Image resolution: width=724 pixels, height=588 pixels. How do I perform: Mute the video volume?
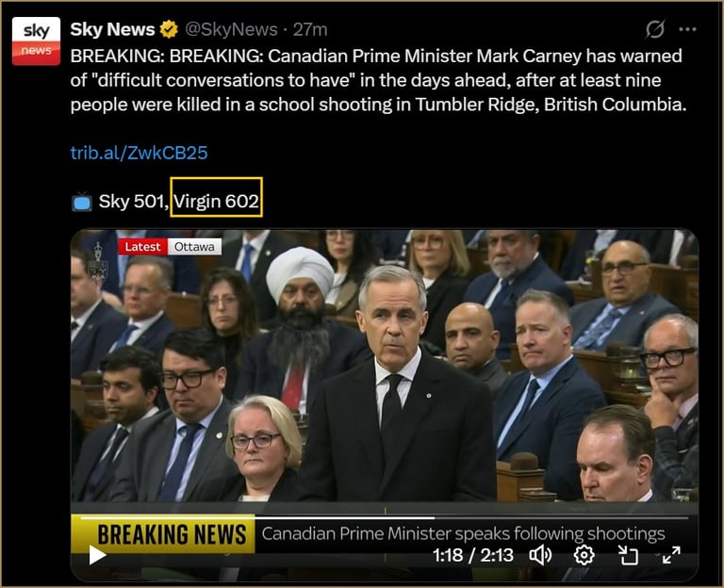pyautogui.click(x=540, y=555)
